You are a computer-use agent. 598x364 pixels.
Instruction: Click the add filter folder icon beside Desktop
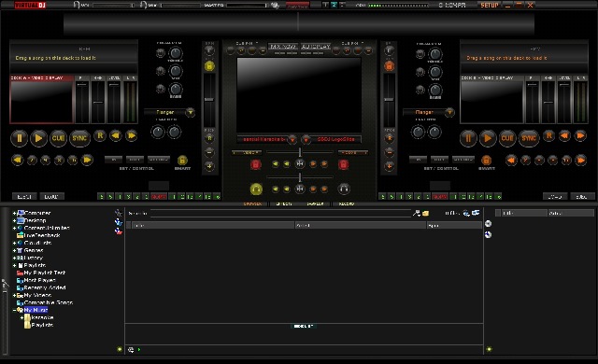pos(119,222)
